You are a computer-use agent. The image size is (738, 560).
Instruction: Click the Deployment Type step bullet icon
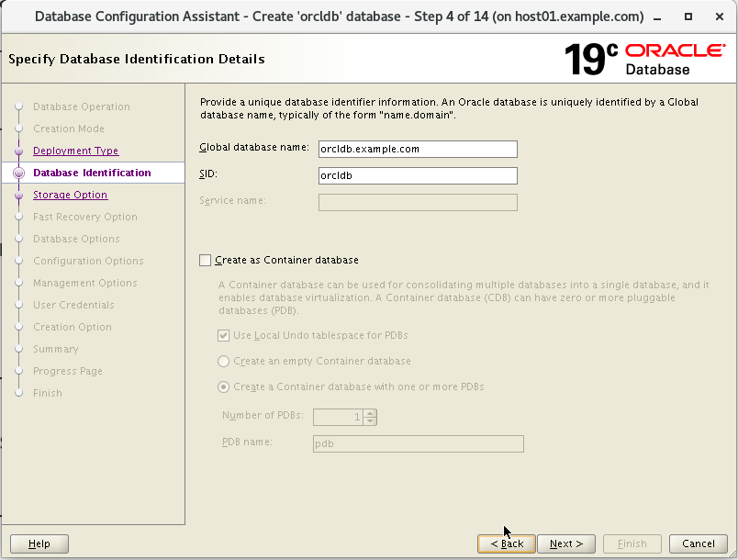tap(19, 151)
